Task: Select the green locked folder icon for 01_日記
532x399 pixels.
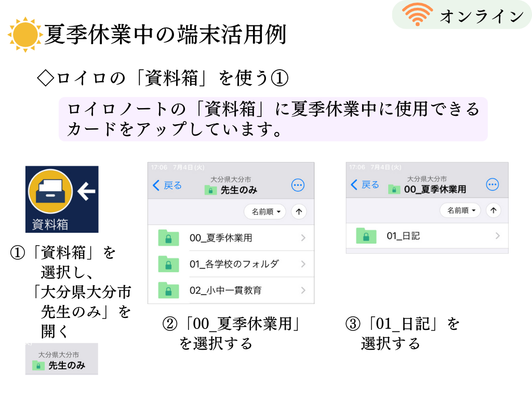Action: coord(366,236)
